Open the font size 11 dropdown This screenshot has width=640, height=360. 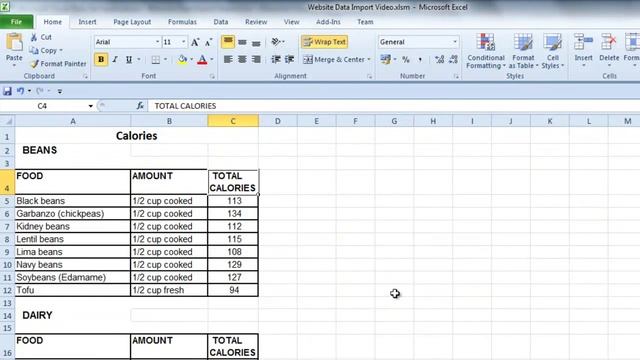point(183,42)
